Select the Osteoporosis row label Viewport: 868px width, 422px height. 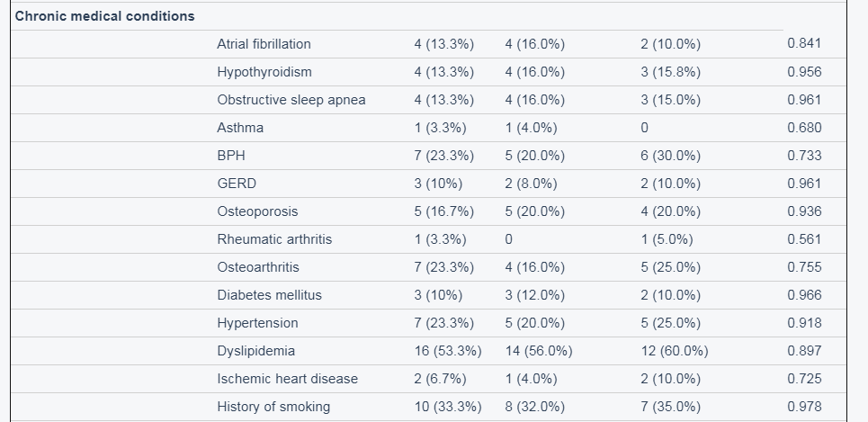click(257, 211)
